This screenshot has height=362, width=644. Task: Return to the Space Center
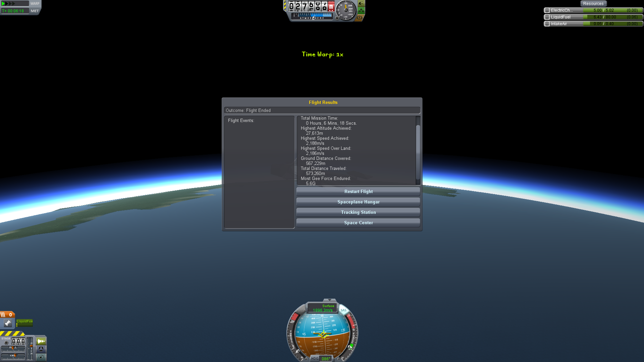coord(358,223)
